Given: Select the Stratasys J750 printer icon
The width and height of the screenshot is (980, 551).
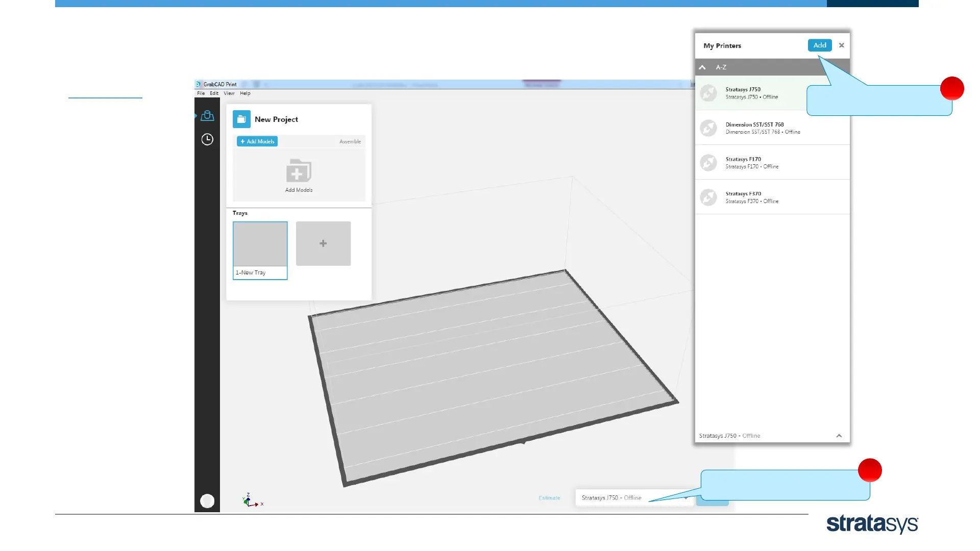Looking at the screenshot, I should click(x=708, y=93).
